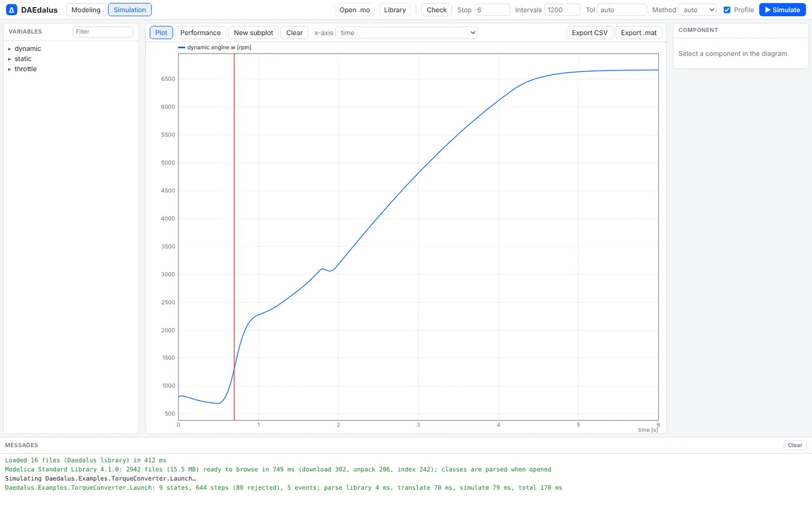Viewport: 812px width, 508px height.
Task: Click the Tol tolerance input field
Action: 621,10
